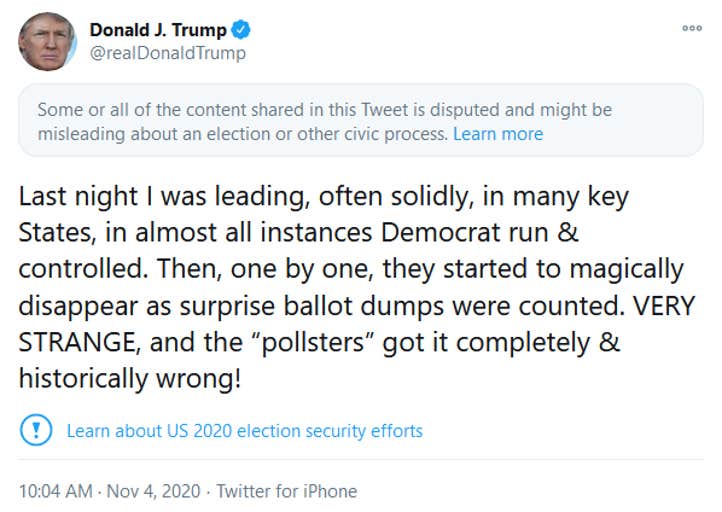Click the 10:04 AM time in the timestamp
Viewport: 722px width, 512px height.
[56, 491]
